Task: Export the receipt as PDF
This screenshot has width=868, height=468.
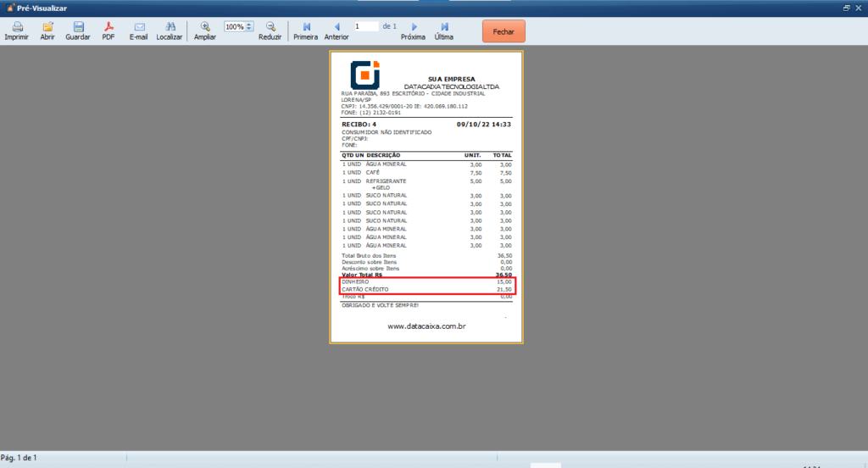Action: click(108, 31)
